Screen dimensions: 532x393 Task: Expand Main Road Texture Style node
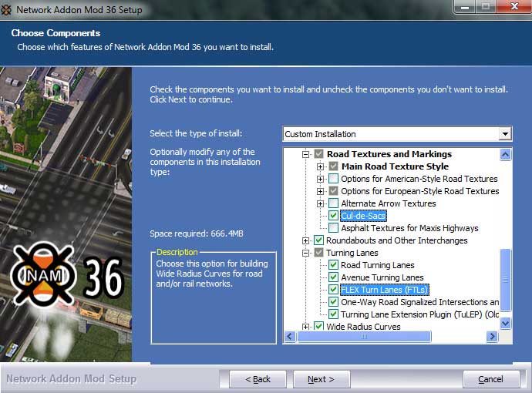[x=320, y=166]
